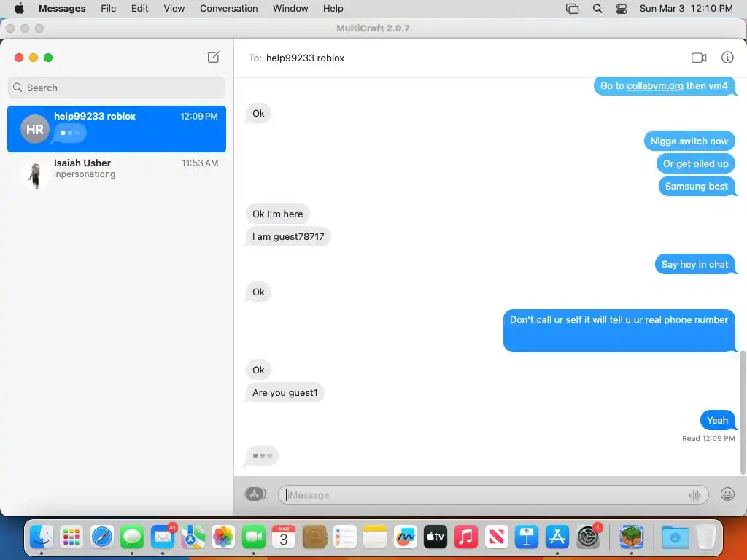The image size is (747, 560).
Task: Open the File menu
Action: 108,8
